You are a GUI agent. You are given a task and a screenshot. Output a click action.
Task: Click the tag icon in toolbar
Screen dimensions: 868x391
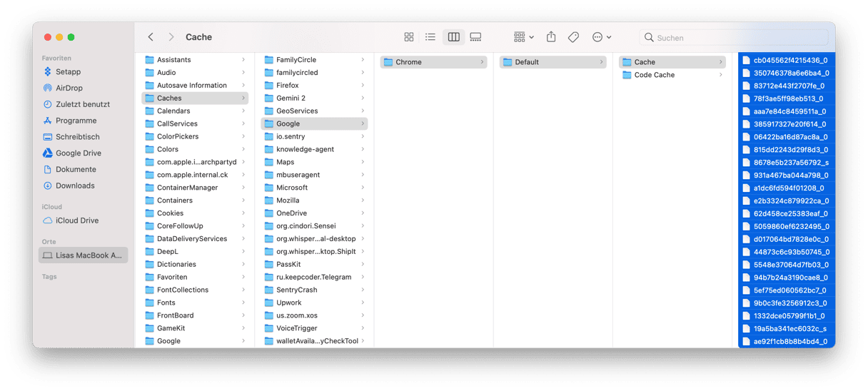click(573, 37)
